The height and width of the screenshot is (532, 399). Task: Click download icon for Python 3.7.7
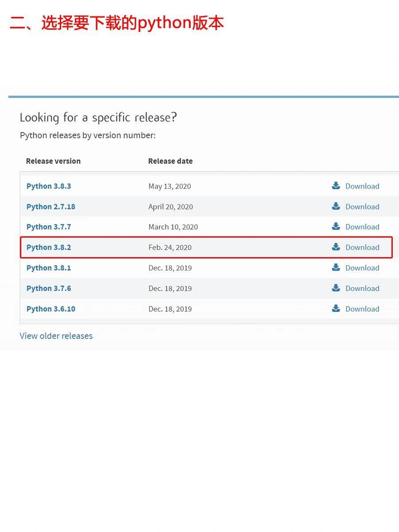click(x=336, y=227)
